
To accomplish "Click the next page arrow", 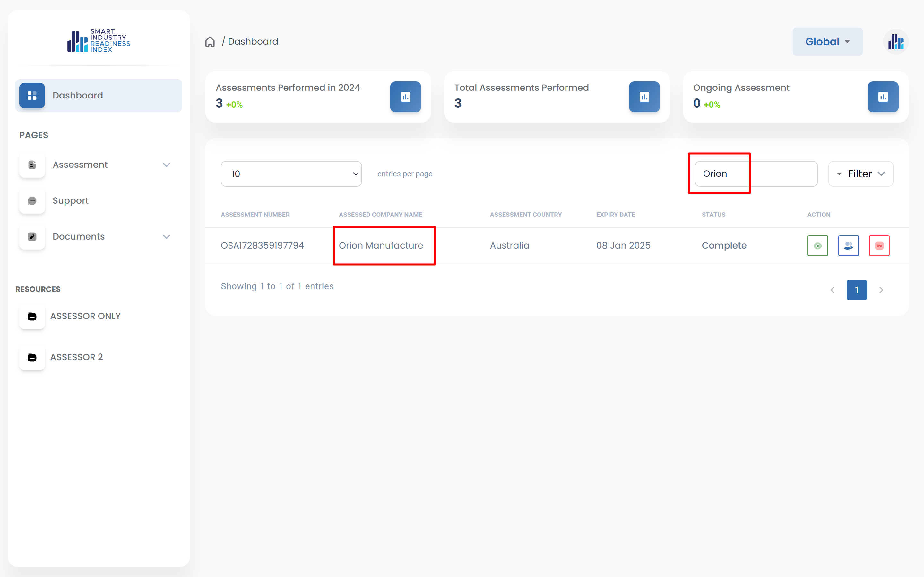I will 881,290.
